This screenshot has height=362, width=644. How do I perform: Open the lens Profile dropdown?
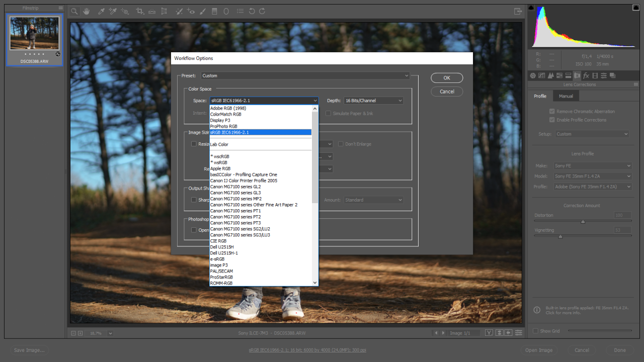click(593, 187)
